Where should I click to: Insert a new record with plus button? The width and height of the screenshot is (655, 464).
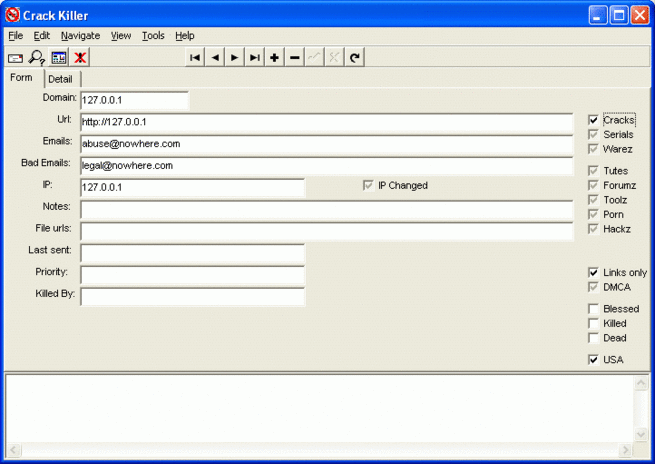pos(275,58)
